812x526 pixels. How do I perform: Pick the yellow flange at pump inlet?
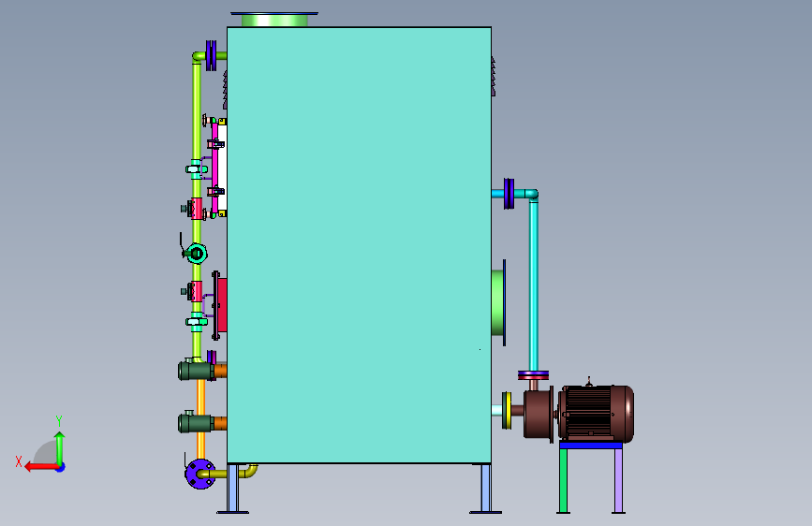tap(507, 411)
